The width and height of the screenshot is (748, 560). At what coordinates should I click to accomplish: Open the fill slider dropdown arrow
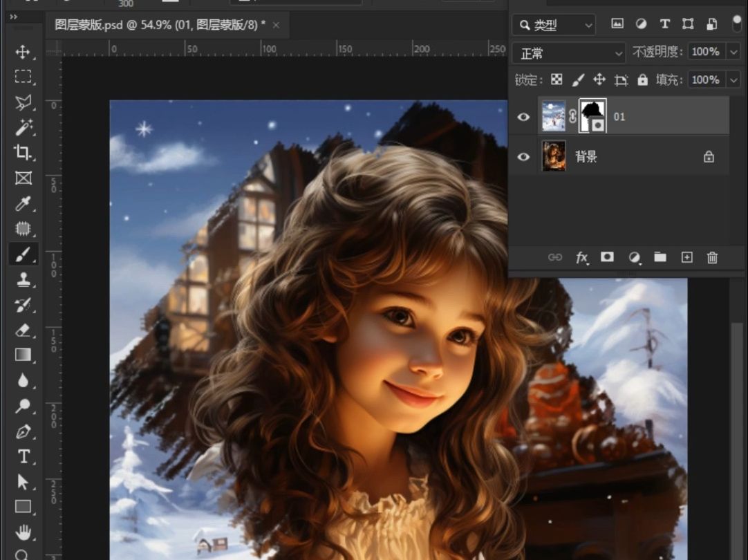[x=733, y=80]
